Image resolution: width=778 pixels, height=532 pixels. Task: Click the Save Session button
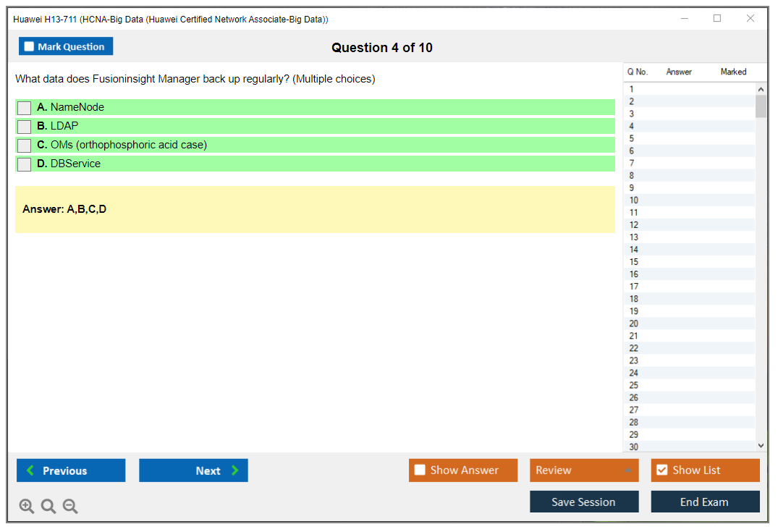coord(584,502)
